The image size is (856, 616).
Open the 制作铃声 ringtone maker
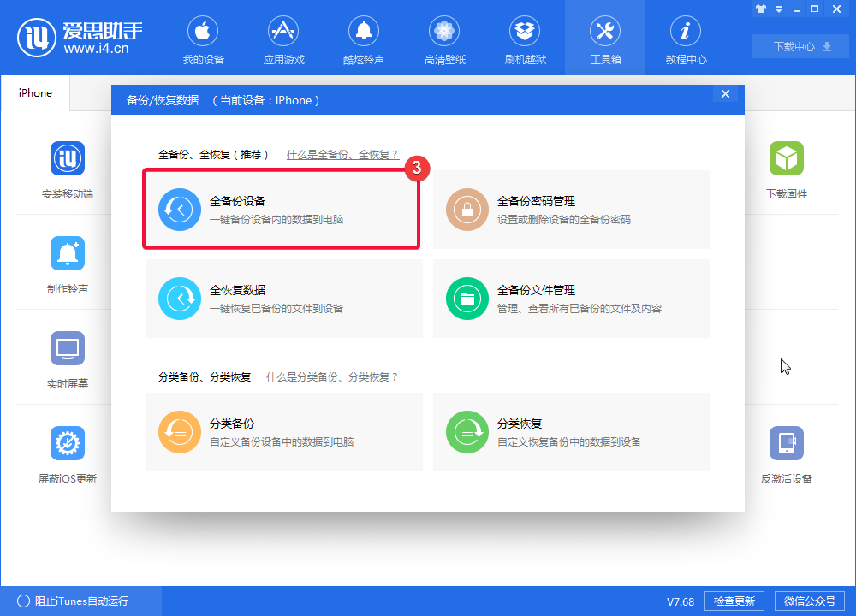tap(67, 253)
